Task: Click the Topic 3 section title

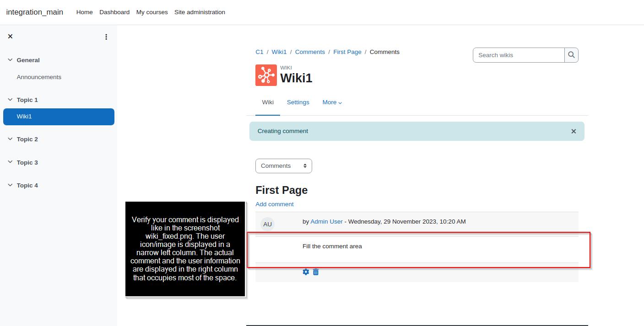Action: click(27, 162)
